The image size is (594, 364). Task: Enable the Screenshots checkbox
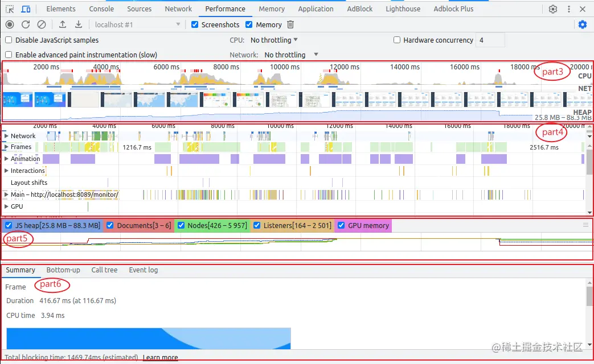(x=195, y=24)
